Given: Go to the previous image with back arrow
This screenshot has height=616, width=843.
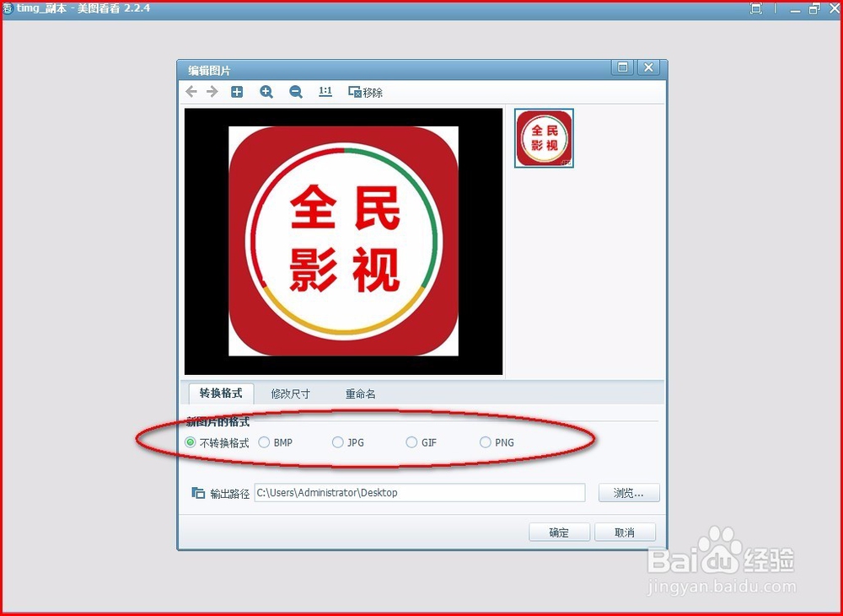Looking at the screenshot, I should (191, 91).
